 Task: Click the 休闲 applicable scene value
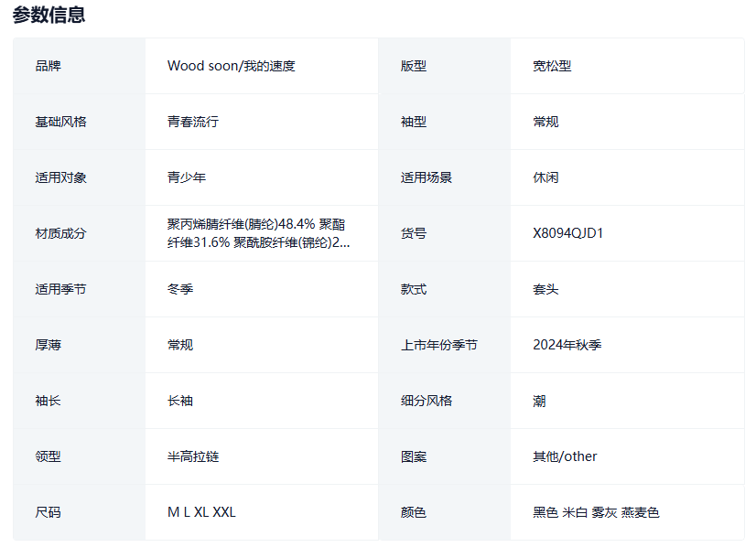545,177
